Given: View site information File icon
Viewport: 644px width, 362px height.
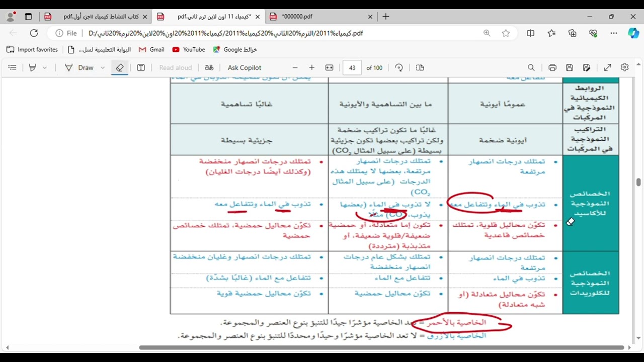Looking at the screenshot, I should 66,33.
